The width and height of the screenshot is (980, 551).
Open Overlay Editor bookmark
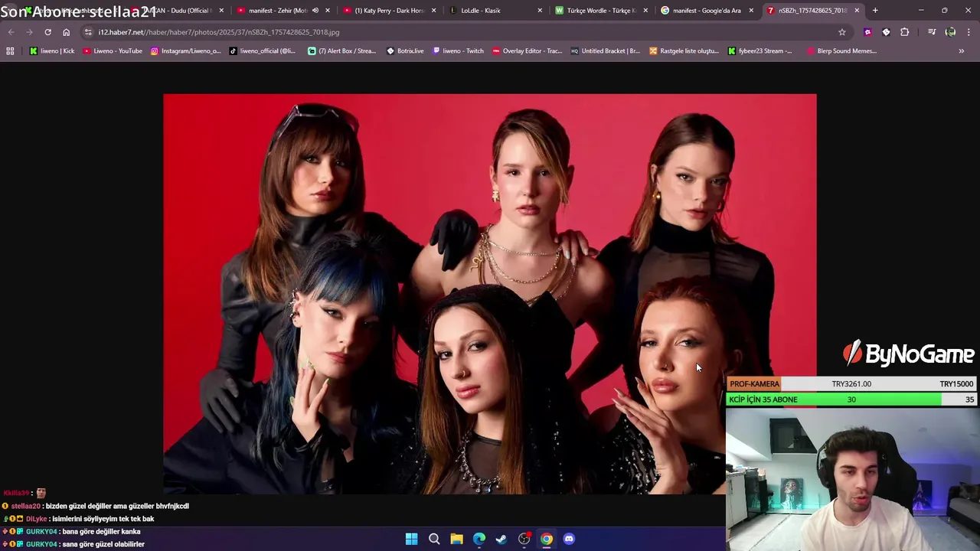[527, 51]
